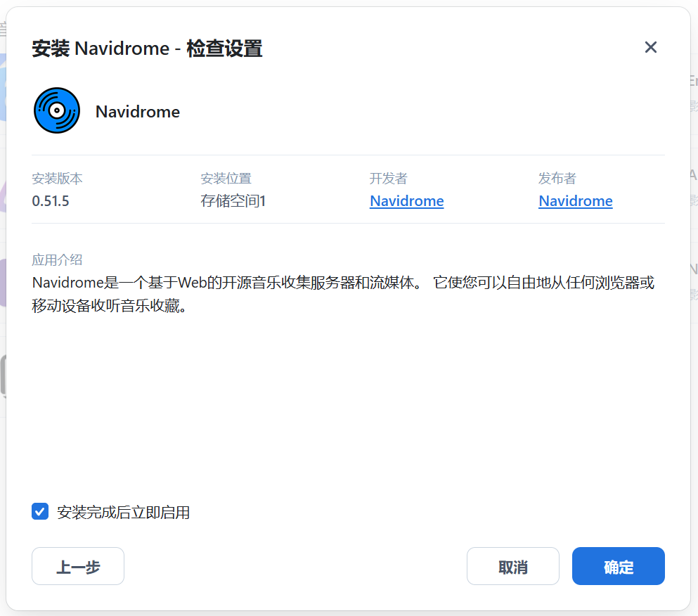Click the 应用介绍 section label
The width and height of the screenshot is (698, 616).
point(57,259)
